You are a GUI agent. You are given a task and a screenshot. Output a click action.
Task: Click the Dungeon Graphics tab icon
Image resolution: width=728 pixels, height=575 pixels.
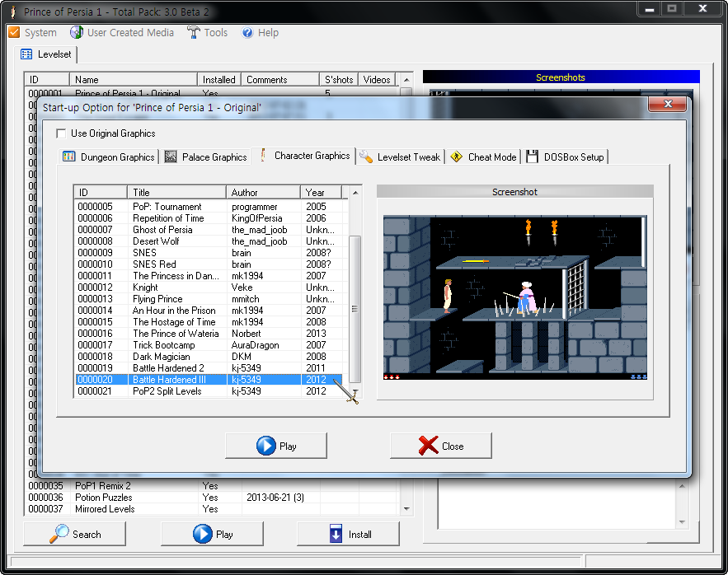(x=68, y=157)
